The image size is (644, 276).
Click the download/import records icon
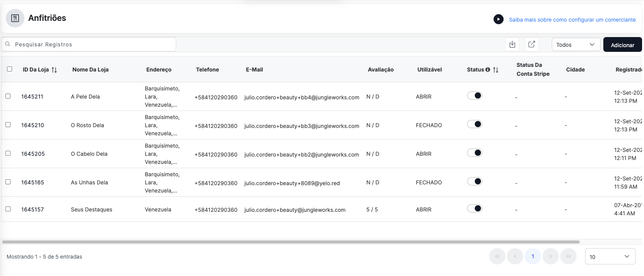coord(512,44)
